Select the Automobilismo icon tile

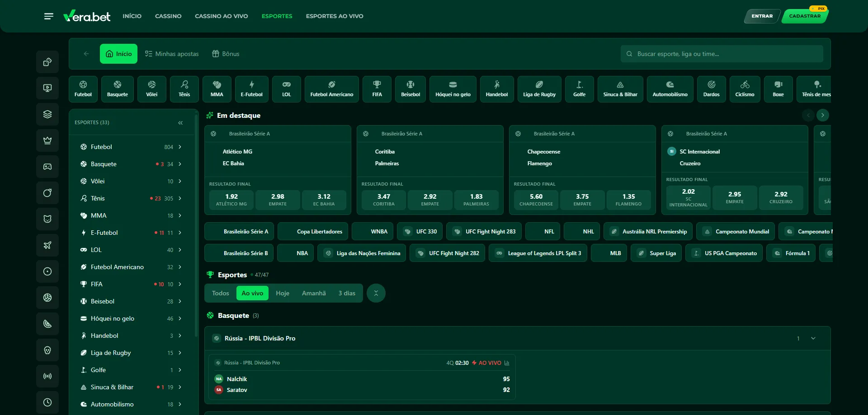point(670,89)
